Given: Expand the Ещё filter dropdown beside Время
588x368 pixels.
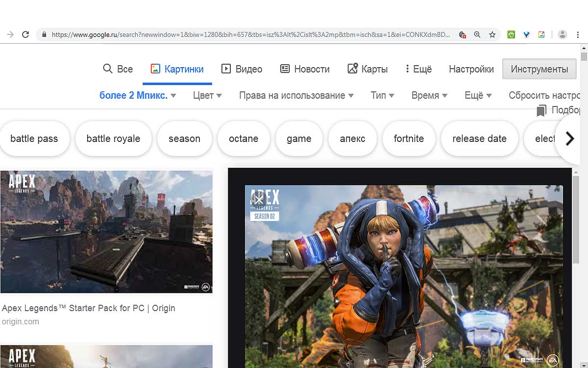Looking at the screenshot, I should pyautogui.click(x=478, y=96).
